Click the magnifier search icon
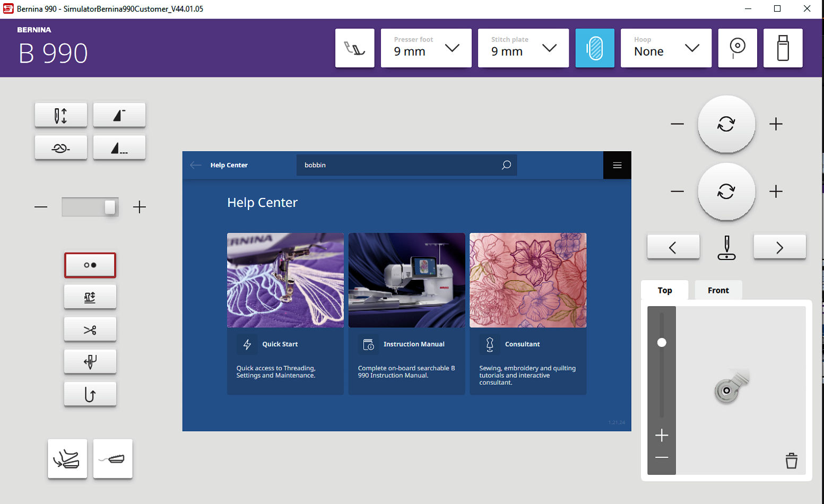824x504 pixels. coord(507,165)
